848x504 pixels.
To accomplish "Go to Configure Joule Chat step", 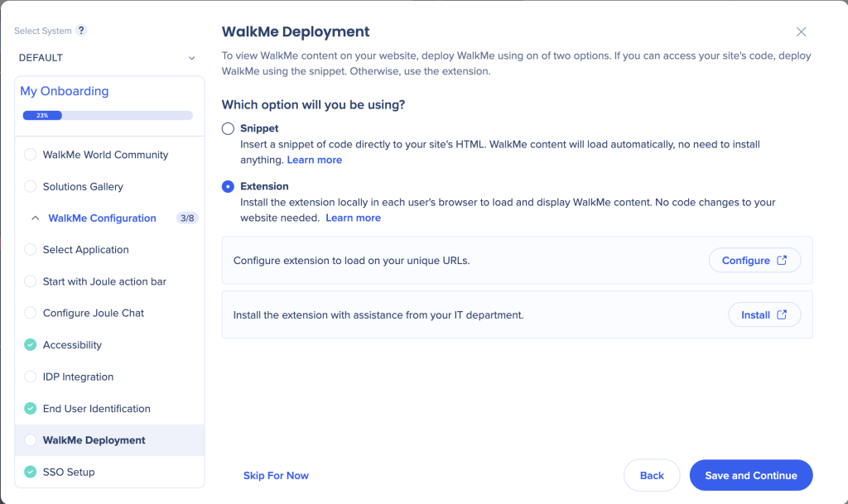I will (x=94, y=313).
